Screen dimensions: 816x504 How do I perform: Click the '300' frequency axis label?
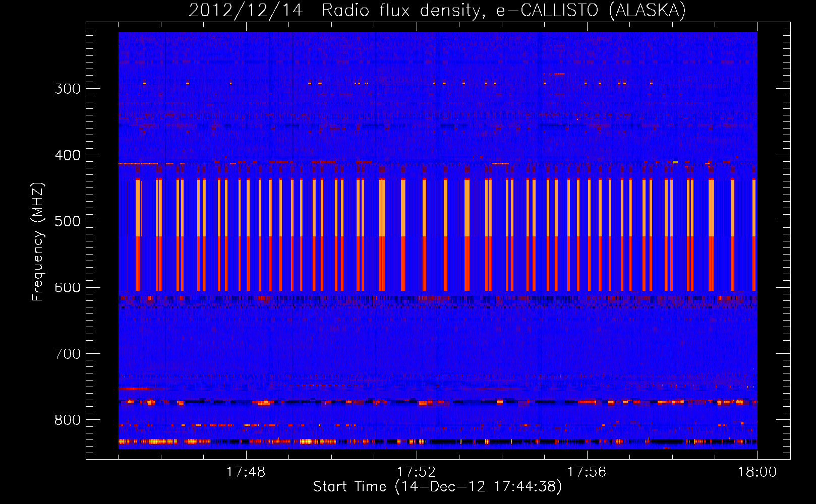pos(68,89)
